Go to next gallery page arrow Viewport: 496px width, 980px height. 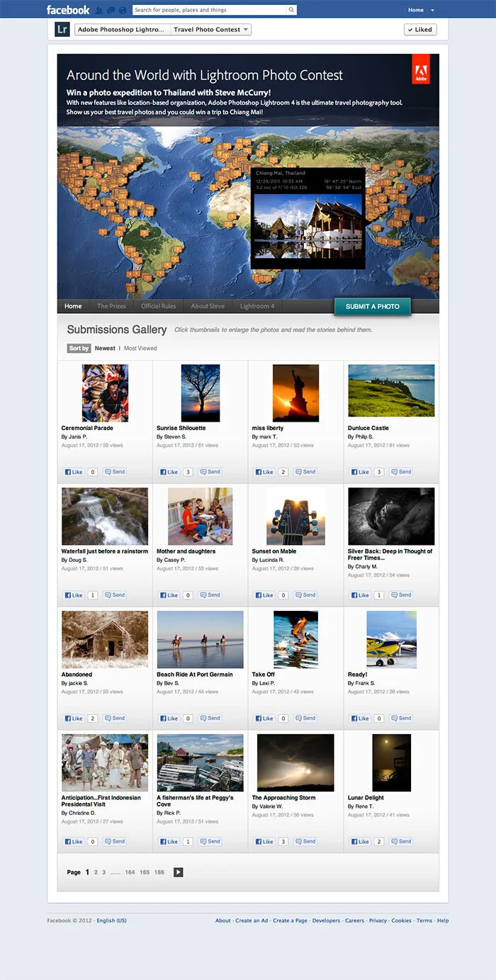[x=179, y=872]
